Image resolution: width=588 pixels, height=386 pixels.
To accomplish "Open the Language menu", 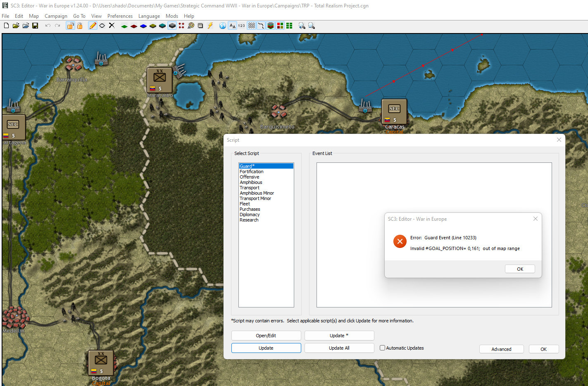I will tap(149, 16).
